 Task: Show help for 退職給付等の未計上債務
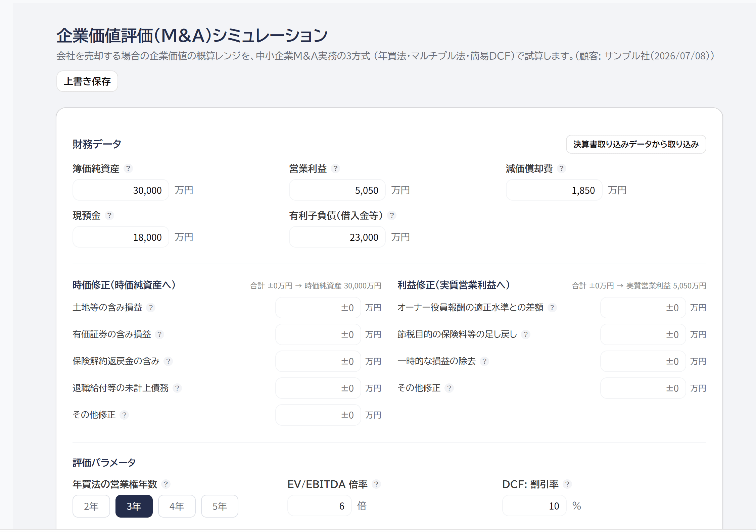pyautogui.click(x=177, y=388)
